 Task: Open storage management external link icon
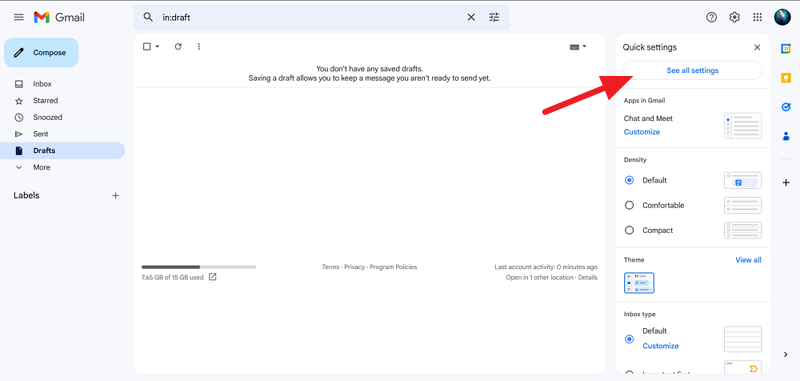point(213,277)
